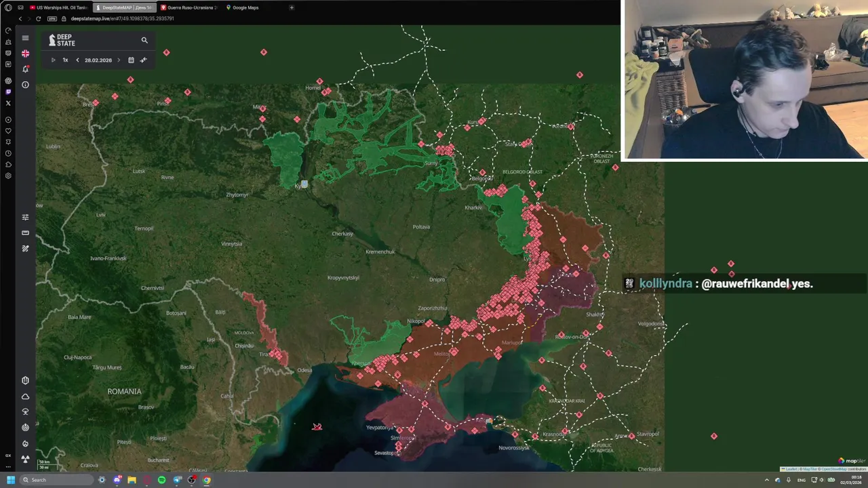Change the 1x playback speed
The image size is (868, 488).
pos(65,60)
